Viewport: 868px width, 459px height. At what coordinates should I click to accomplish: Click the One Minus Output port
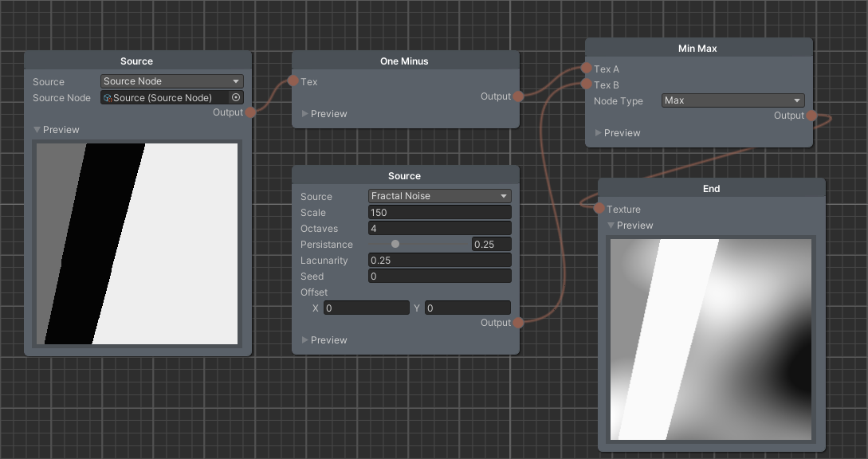(518, 96)
